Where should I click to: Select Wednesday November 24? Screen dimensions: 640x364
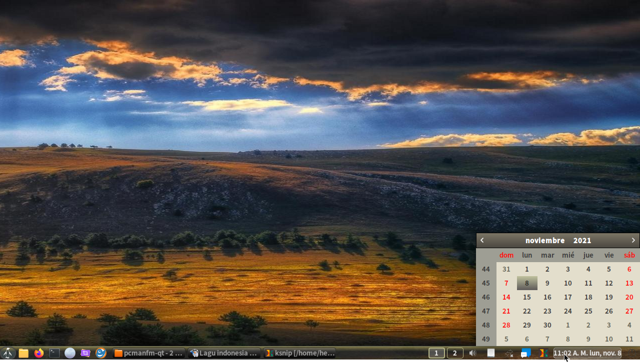click(568, 311)
